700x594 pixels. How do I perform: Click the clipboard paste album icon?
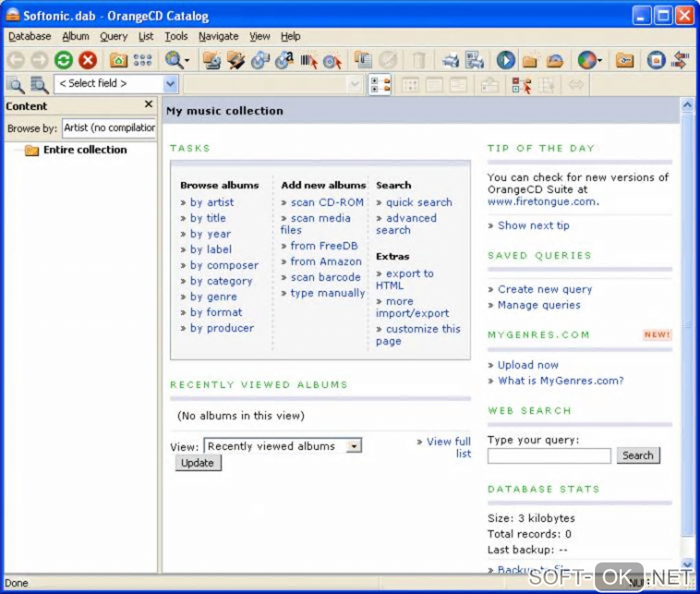coord(363,60)
